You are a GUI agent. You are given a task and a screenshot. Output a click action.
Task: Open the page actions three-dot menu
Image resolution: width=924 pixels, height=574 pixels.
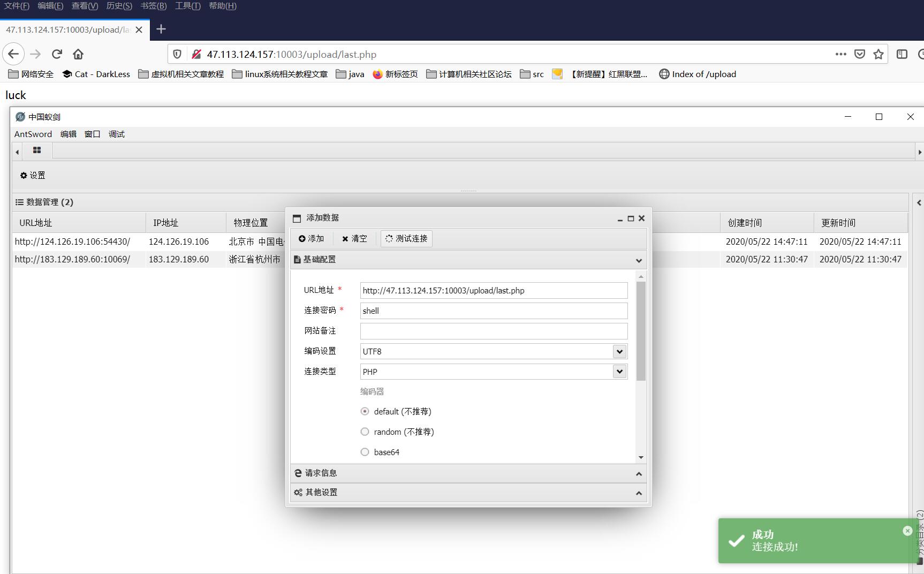(x=840, y=54)
